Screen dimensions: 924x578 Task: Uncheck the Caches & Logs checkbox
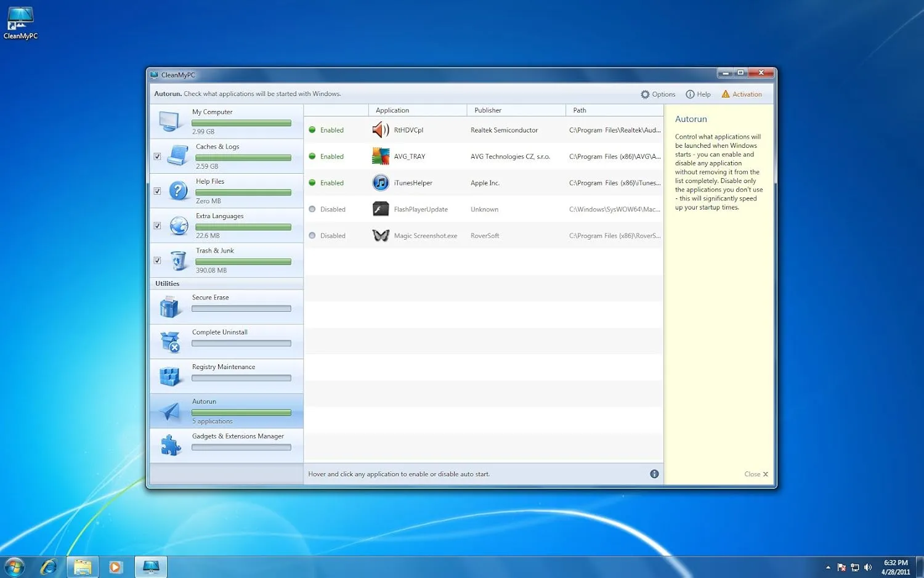tap(157, 156)
